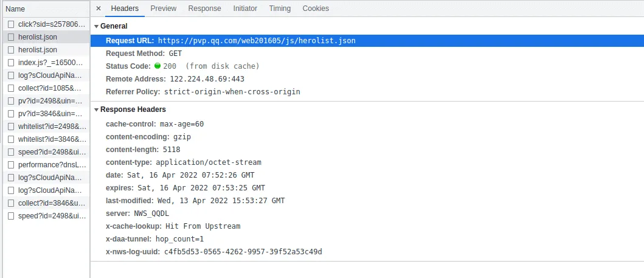Viewport: 644px width, 278px height.
Task: Select the click?sid request file icon
Action: pos(11,24)
